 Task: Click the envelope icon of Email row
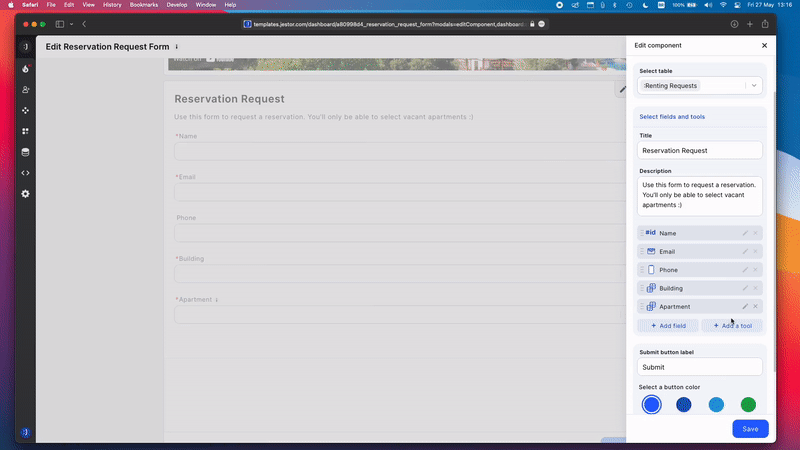click(x=651, y=252)
